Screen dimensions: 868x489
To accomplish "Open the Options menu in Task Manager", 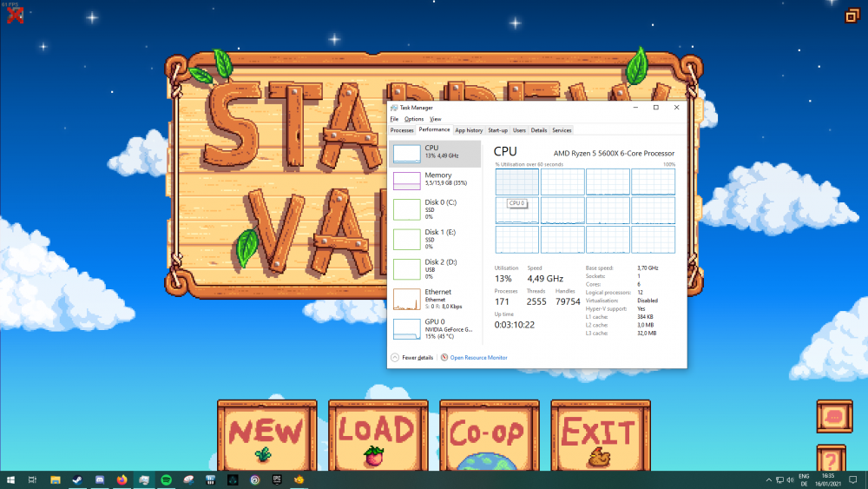I will tap(413, 119).
